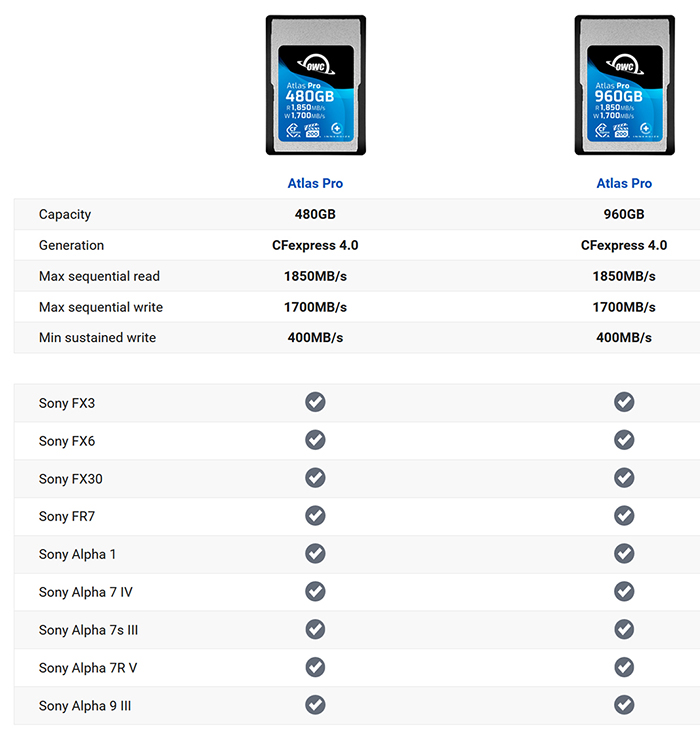Select the Sony Alpha 9 III row label

pyautogui.click(x=85, y=706)
